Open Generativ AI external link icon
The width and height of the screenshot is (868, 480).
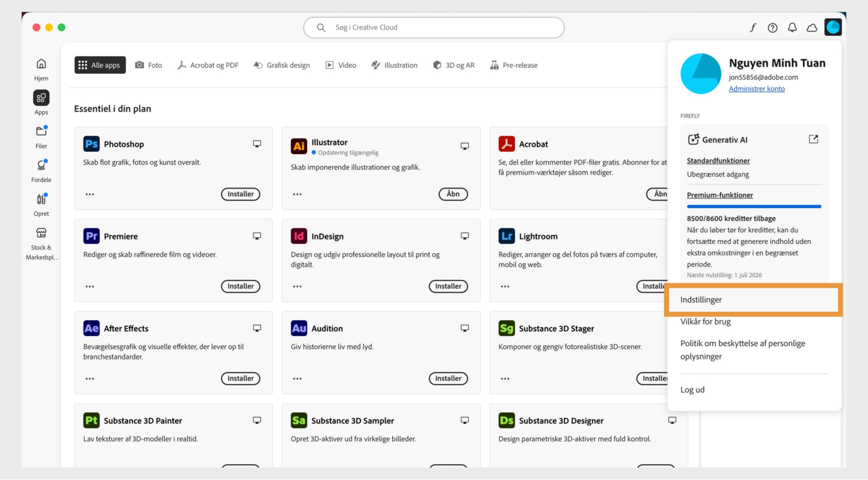coord(813,139)
